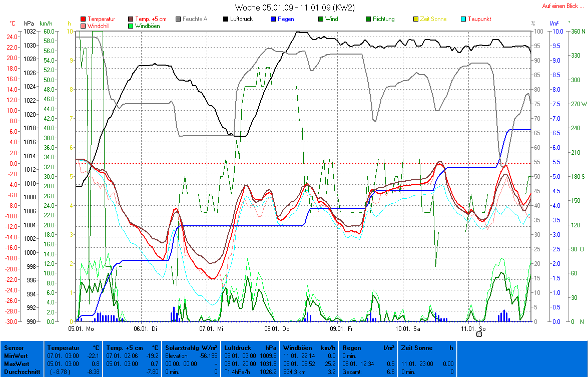The image size is (588, 377).
Task: Click the moon phase icon below 11.01.
Action: coord(479,334)
